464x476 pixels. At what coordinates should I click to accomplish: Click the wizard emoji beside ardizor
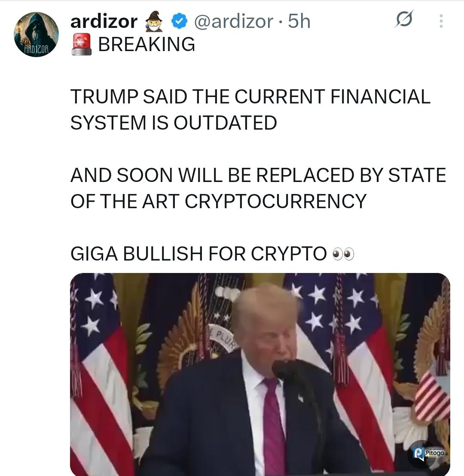pos(154,21)
